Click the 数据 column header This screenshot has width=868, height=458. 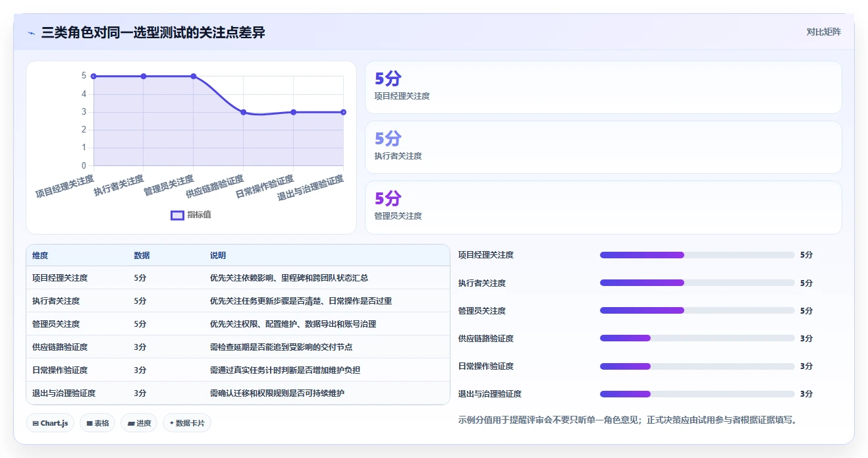pos(142,256)
